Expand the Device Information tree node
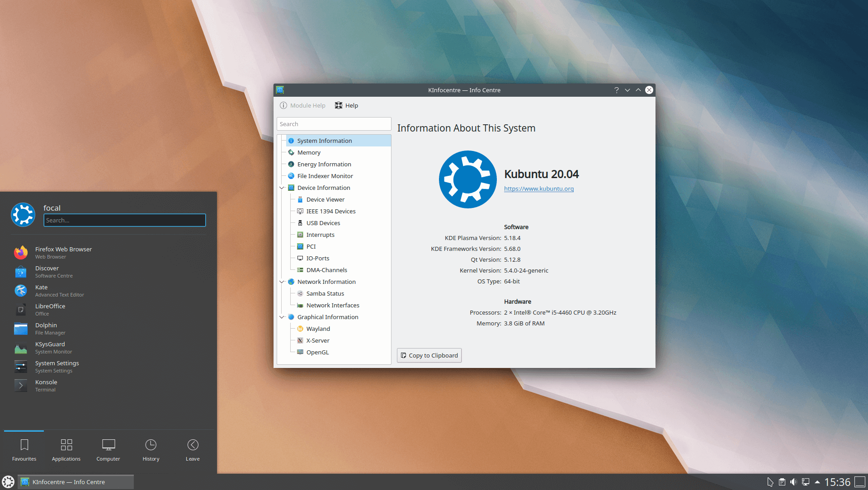The height and width of the screenshot is (490, 868). [284, 188]
